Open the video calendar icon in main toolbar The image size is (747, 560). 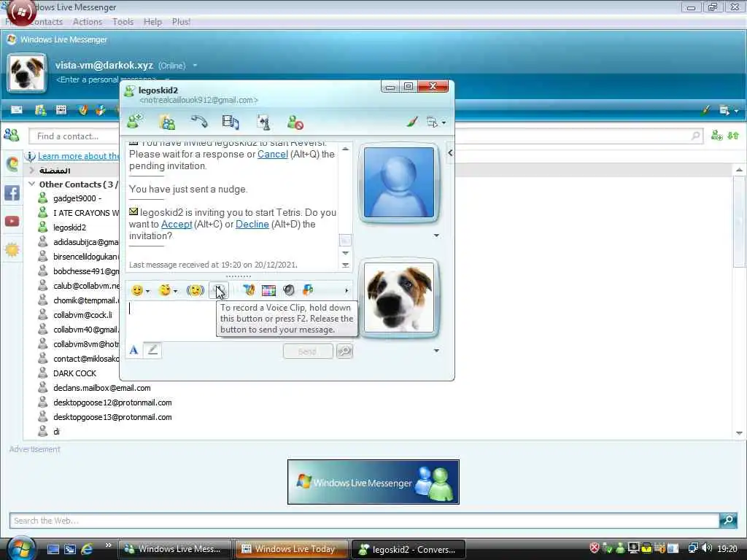(x=61, y=110)
